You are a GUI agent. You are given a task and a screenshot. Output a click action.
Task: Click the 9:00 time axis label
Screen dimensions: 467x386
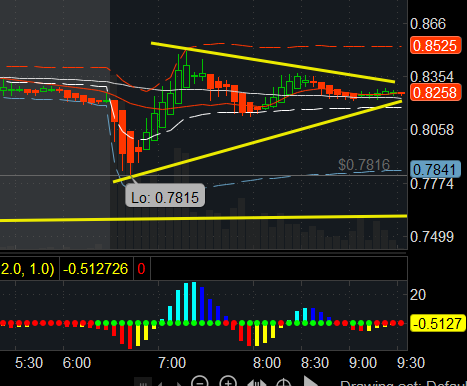point(363,363)
